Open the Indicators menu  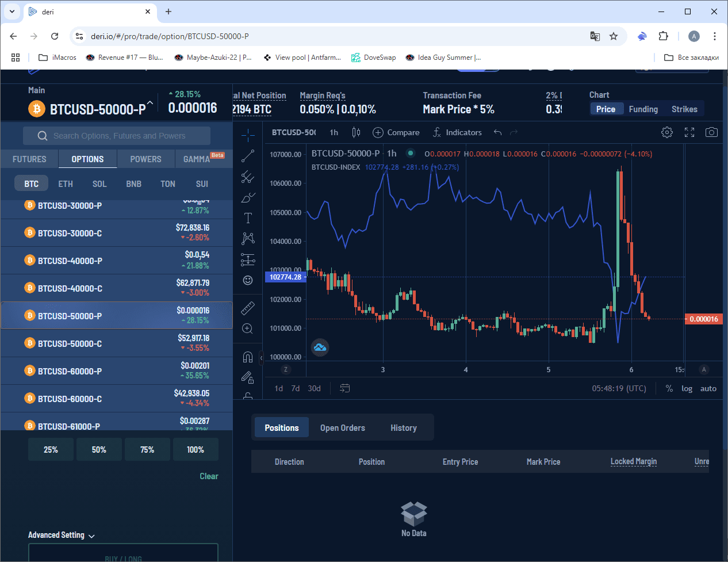(457, 132)
